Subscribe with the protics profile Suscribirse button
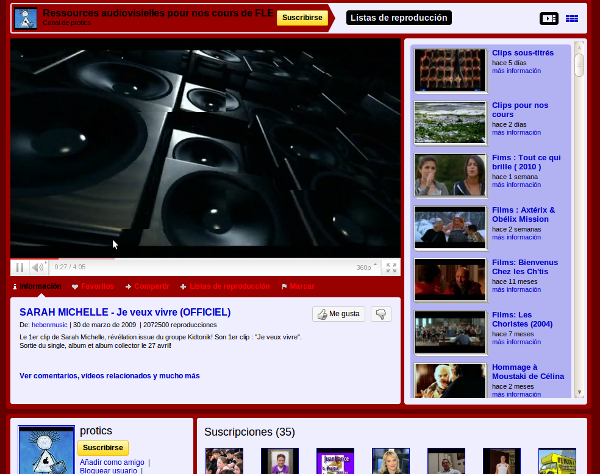This screenshot has width=600, height=474. (x=103, y=448)
